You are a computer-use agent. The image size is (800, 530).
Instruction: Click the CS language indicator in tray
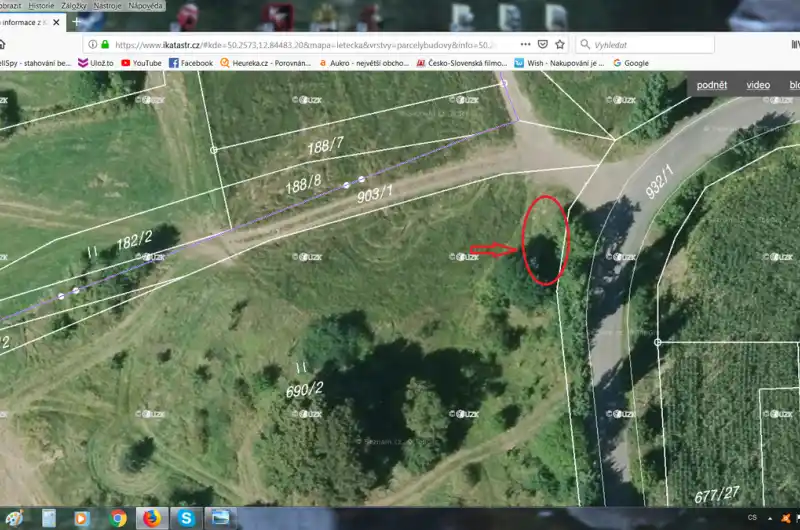(x=753, y=517)
